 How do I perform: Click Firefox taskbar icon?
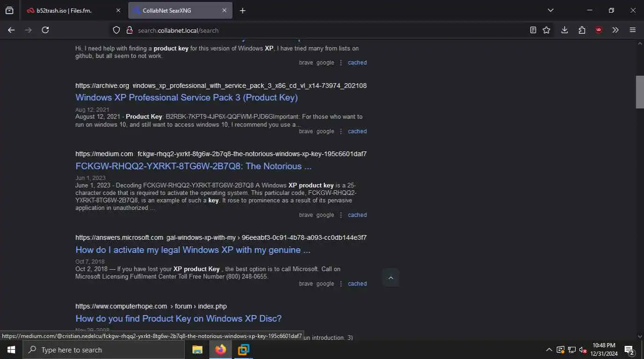pos(220,350)
